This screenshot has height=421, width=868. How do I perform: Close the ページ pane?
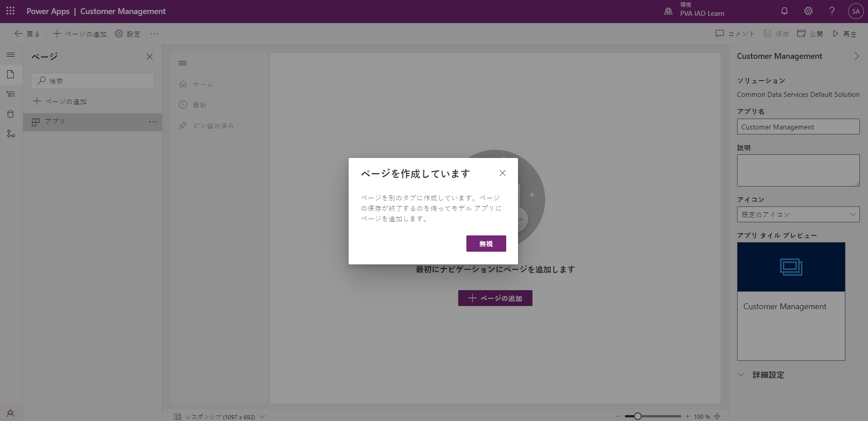coord(149,57)
